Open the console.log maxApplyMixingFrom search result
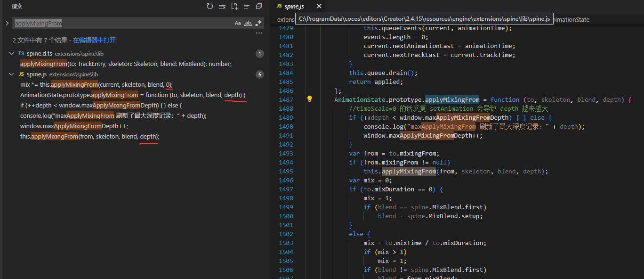 click(x=113, y=116)
